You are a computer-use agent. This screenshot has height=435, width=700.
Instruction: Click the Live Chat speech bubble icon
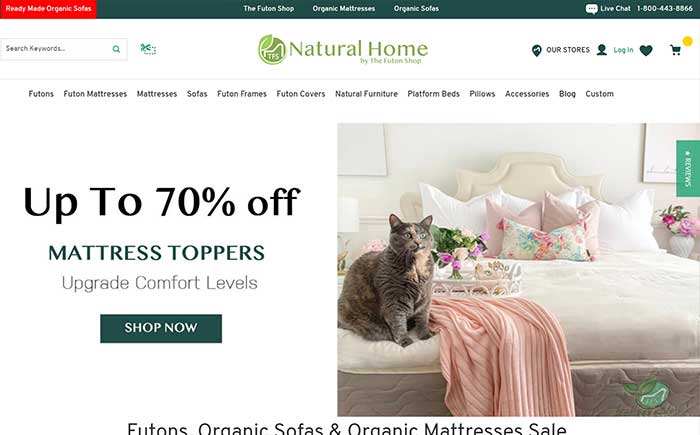(x=592, y=9)
